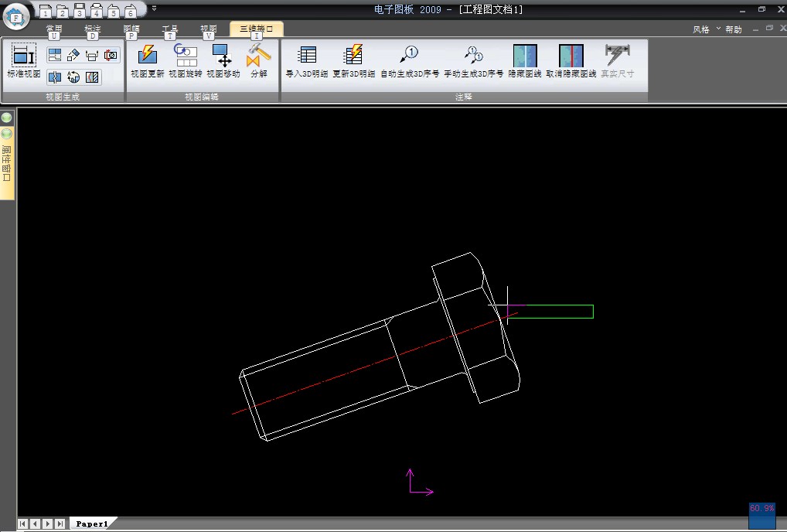Click the 视图移动 tool
The width and height of the screenshot is (787, 532).
pos(223,61)
